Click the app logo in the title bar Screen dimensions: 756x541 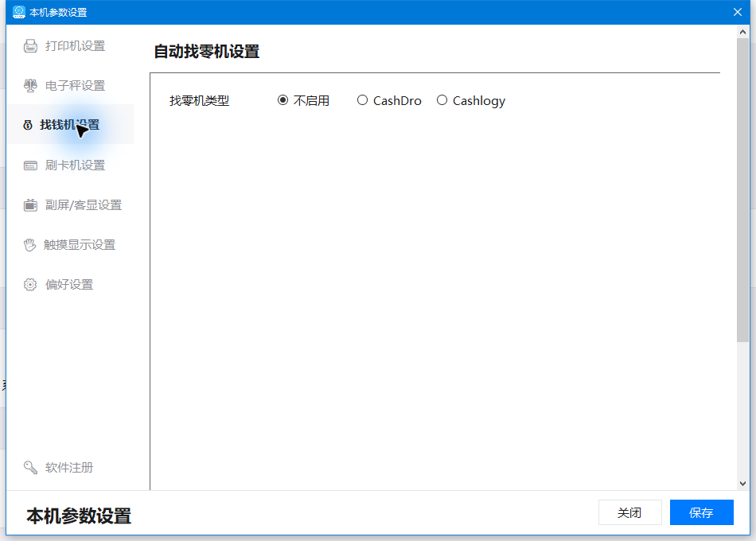(x=19, y=12)
